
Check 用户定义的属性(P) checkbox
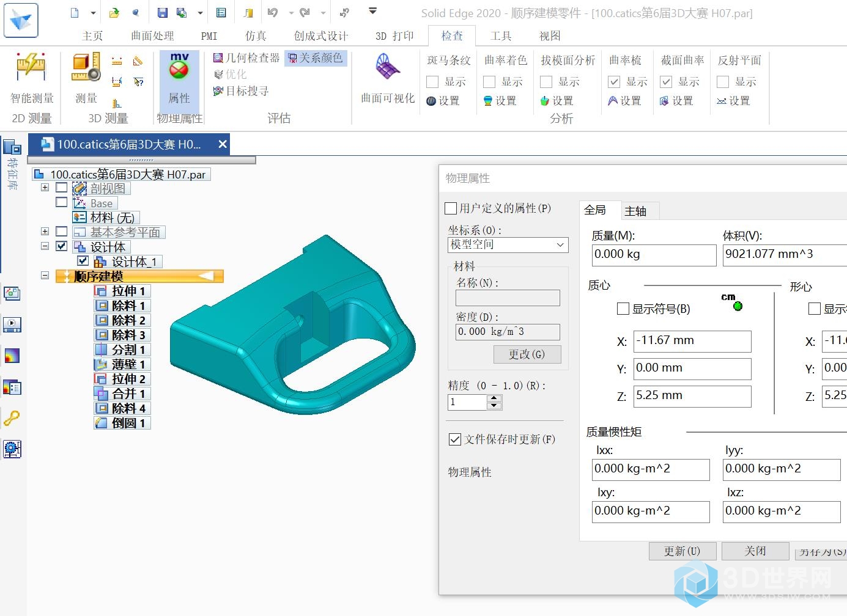pos(451,208)
